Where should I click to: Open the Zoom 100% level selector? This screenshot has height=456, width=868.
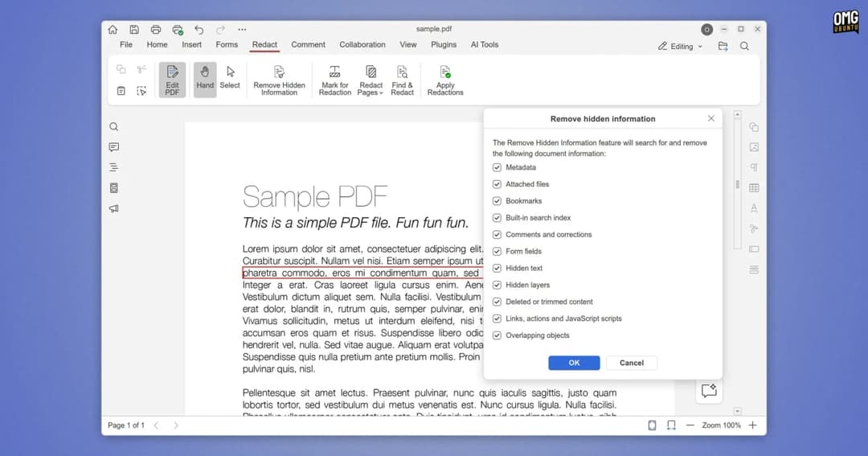coord(721,425)
